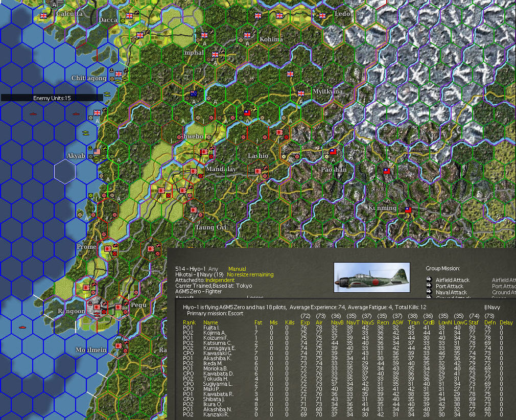Choose the Port Attack mission arrow
Viewport: 516px width, 420px height.
coord(429,286)
